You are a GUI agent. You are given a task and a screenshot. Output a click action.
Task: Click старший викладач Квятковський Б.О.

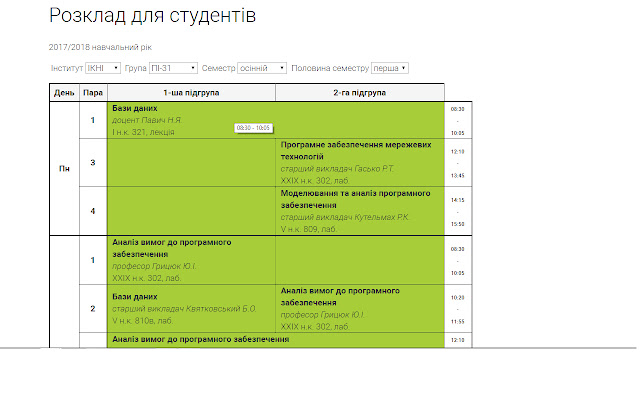(x=184, y=309)
